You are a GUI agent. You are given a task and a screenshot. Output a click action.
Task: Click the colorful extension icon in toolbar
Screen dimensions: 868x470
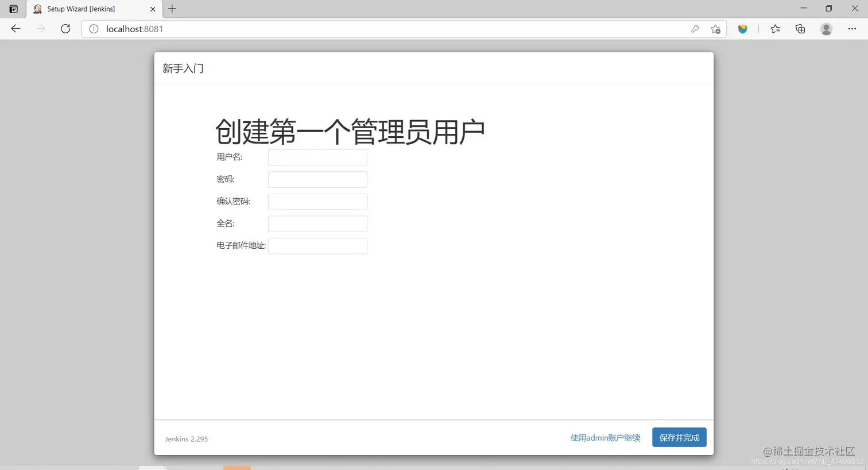click(x=743, y=29)
